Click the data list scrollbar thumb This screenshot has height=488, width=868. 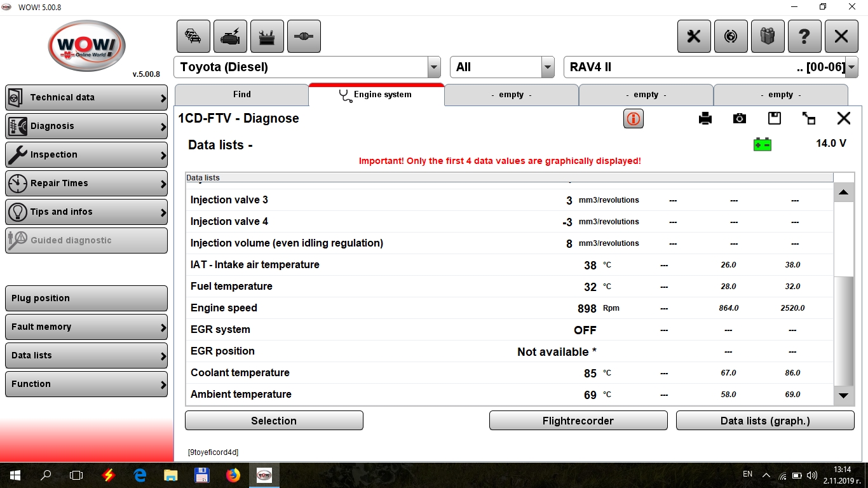pos(844,331)
